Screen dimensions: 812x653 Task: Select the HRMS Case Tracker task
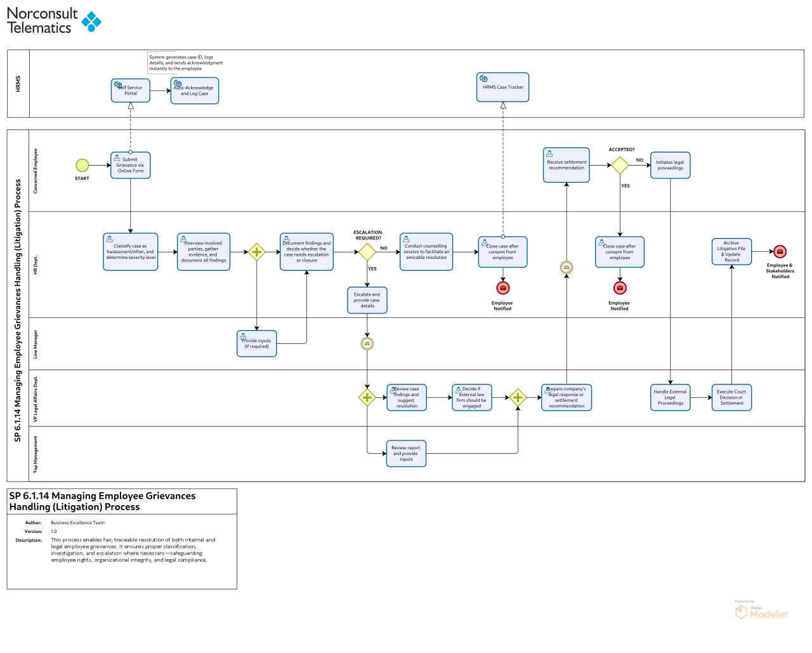point(502,87)
